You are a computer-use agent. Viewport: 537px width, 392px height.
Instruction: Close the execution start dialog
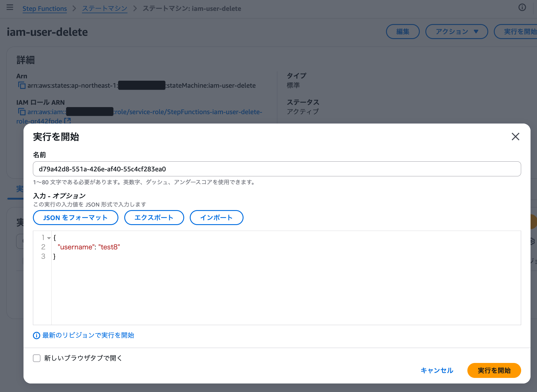(x=515, y=136)
